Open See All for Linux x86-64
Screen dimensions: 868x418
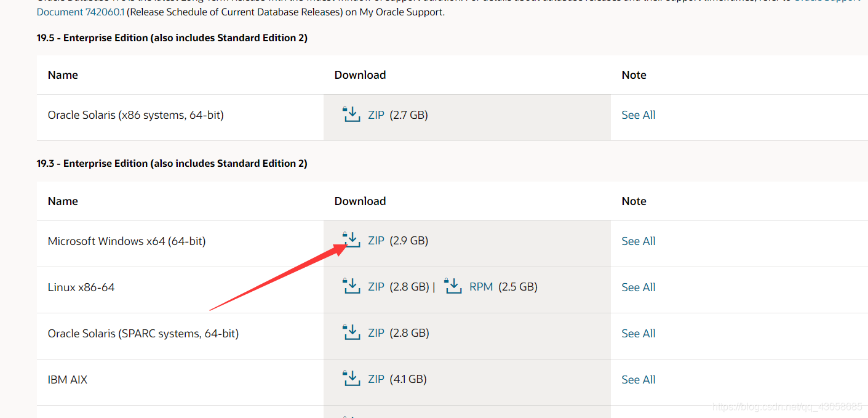639,287
